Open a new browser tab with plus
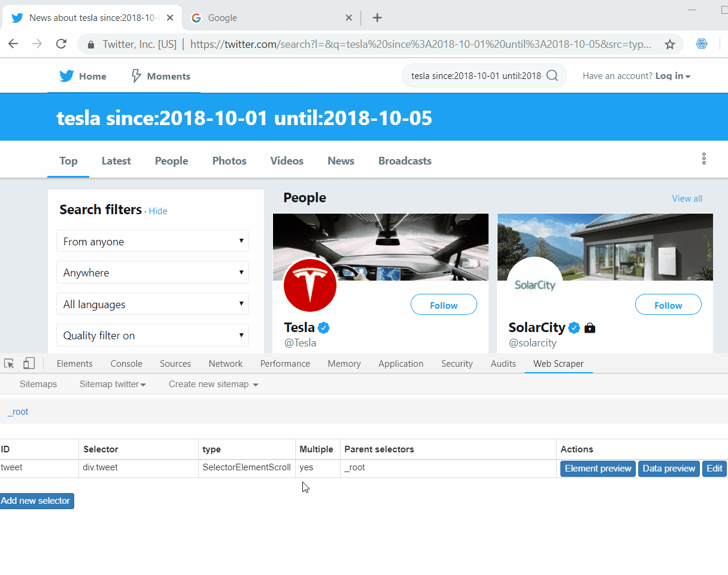The width and height of the screenshot is (728, 575). pyautogui.click(x=377, y=18)
